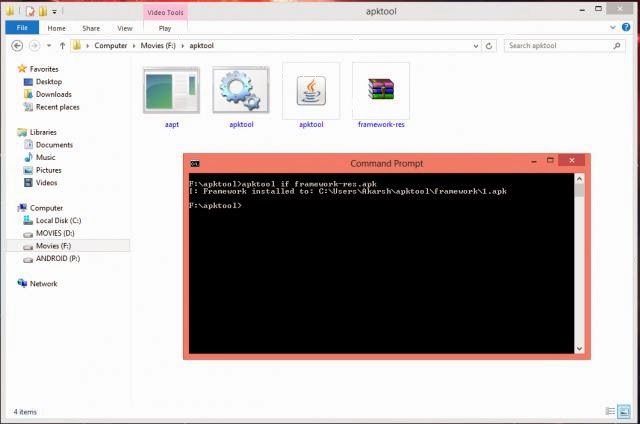The width and height of the screenshot is (640, 424).
Task: Open the recent locations dropdown arrow
Action: point(49,46)
